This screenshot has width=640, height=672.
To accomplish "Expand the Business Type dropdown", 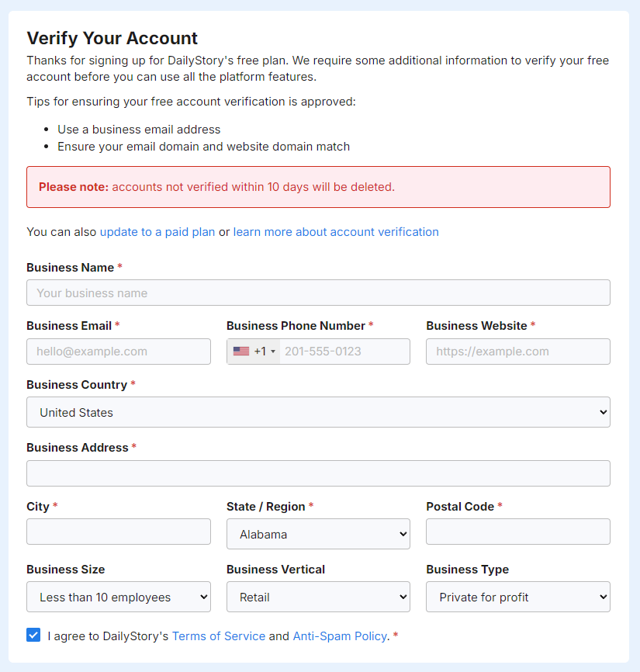I will point(518,597).
